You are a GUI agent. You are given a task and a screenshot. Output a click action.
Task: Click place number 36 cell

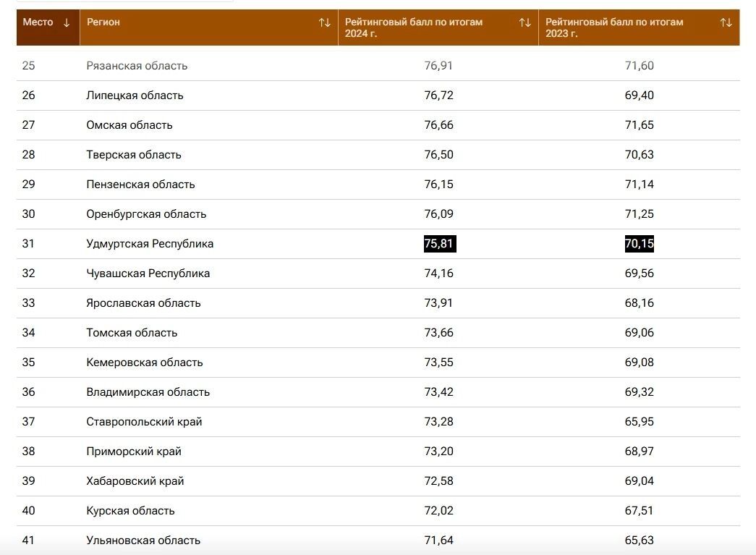[28, 392]
